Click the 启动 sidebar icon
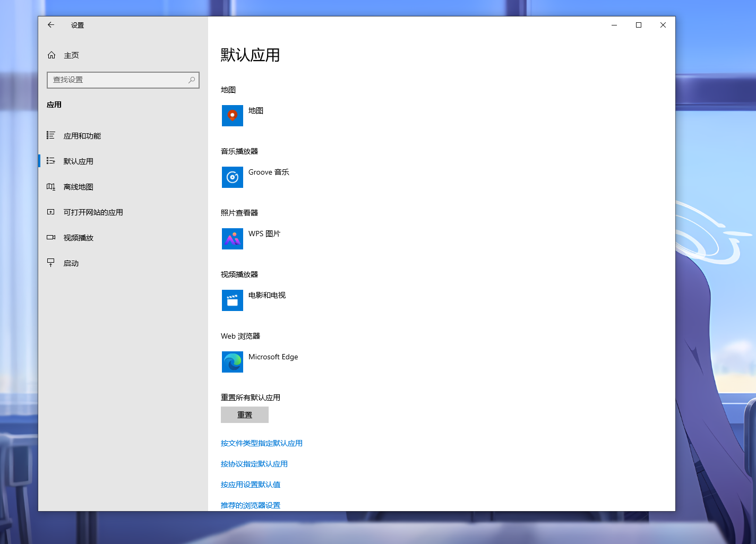 (51, 263)
